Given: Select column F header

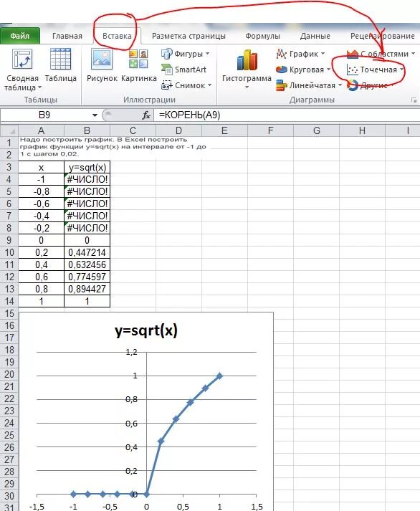Looking at the screenshot, I should click(270, 130).
